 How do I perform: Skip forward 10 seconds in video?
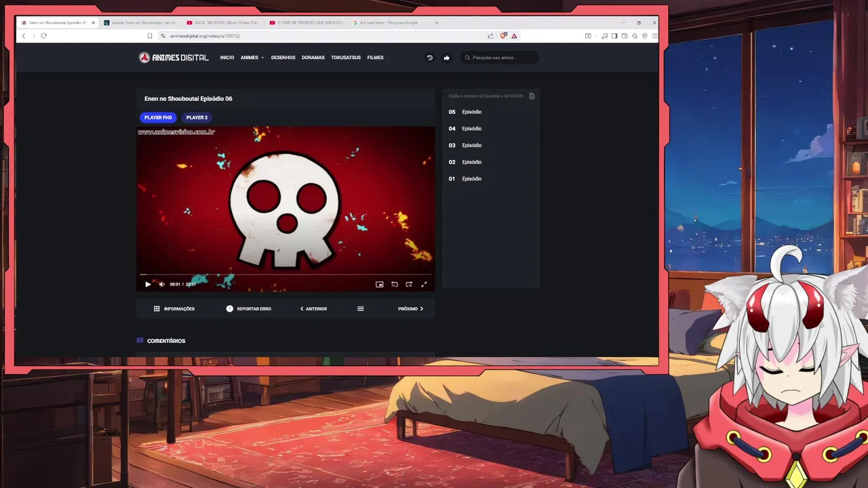point(409,284)
